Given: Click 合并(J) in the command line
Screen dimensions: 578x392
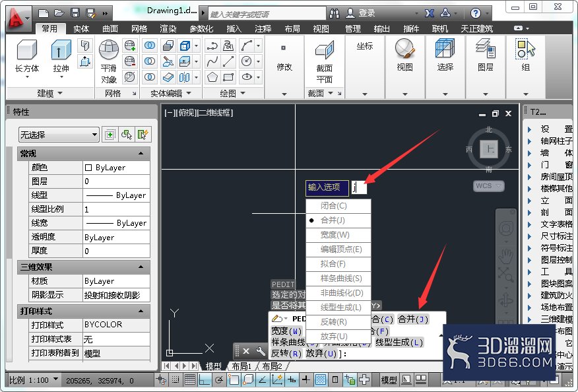Looking at the screenshot, I should pyautogui.click(x=413, y=319).
